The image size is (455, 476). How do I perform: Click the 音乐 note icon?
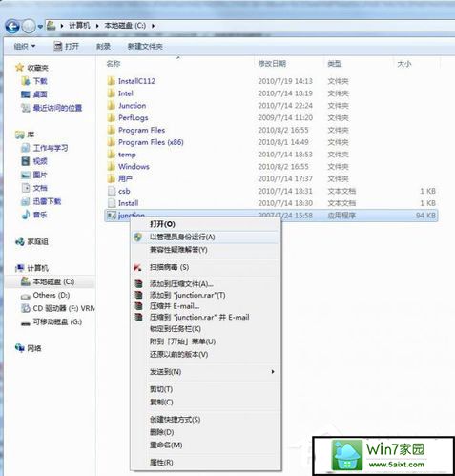26,215
